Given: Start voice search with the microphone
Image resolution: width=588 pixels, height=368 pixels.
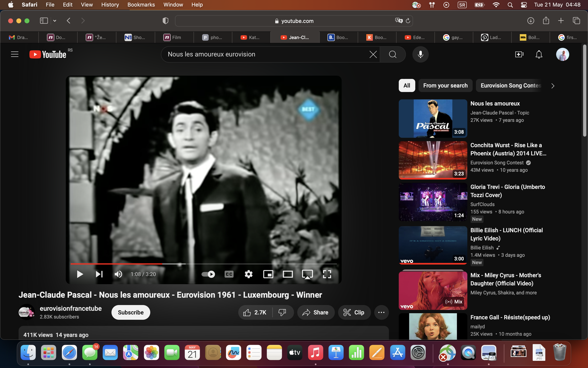Looking at the screenshot, I should pyautogui.click(x=420, y=54).
